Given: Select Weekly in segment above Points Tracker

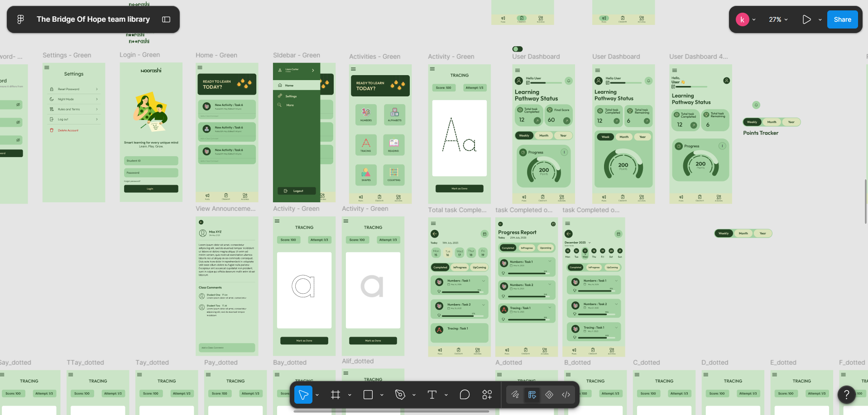Looking at the screenshot, I should [752, 122].
